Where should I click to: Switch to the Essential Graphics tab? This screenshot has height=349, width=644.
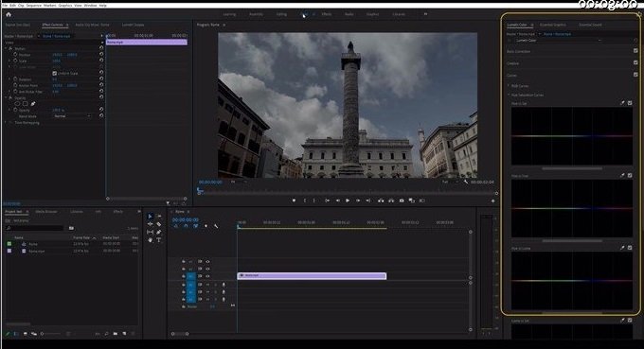pyautogui.click(x=553, y=25)
